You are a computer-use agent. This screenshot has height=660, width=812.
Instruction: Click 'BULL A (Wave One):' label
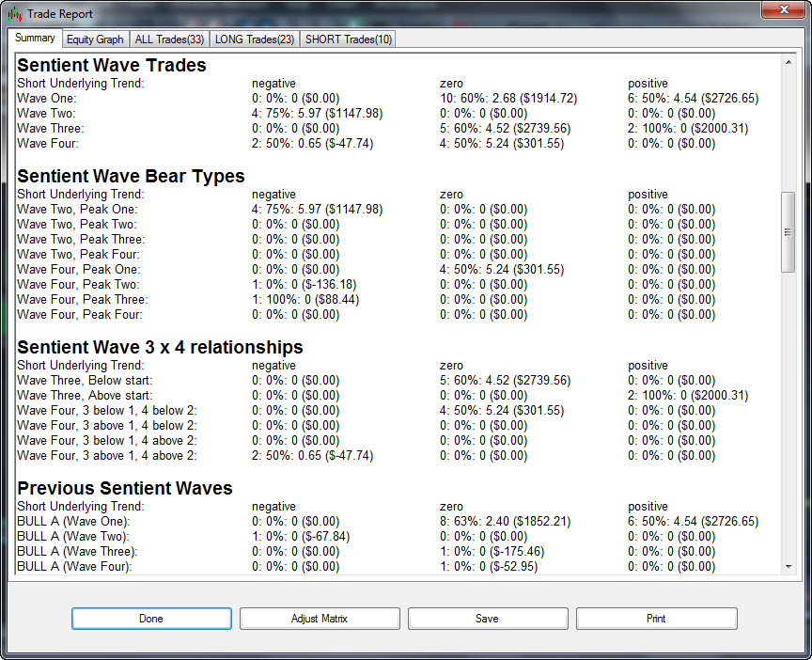[73, 521]
